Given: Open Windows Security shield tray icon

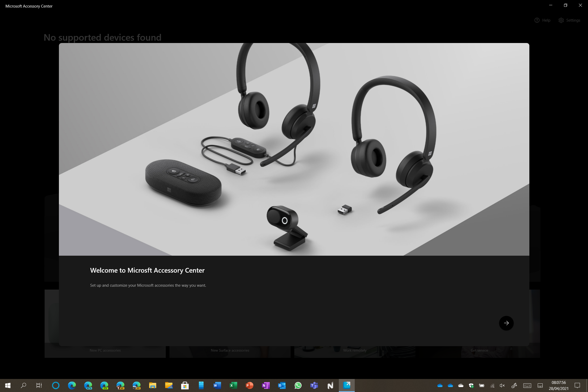Looking at the screenshot, I should click(471, 385).
